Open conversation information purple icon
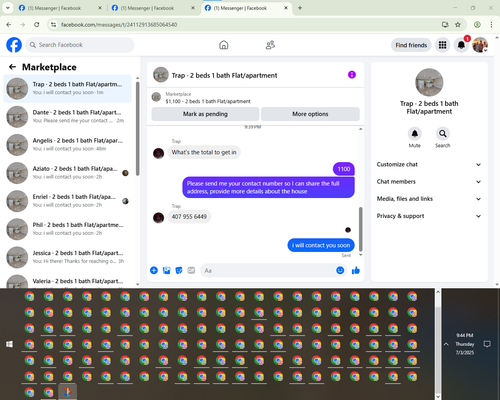 pos(352,75)
